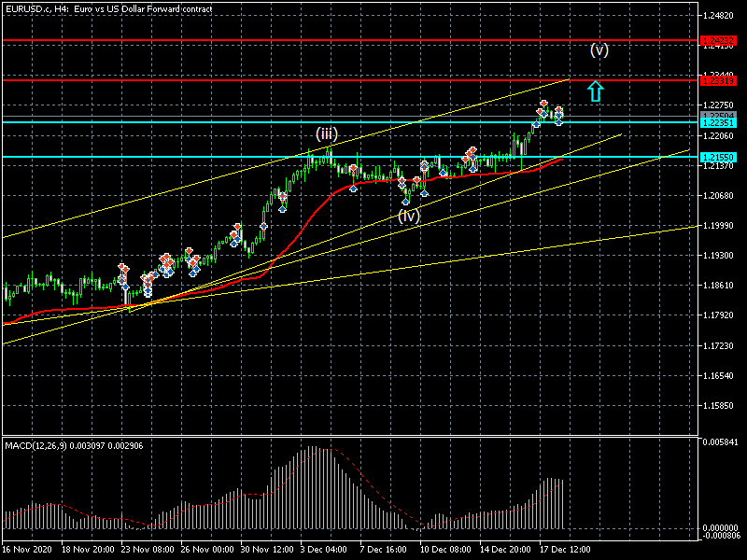Select the (iv) wave label

pyautogui.click(x=409, y=216)
